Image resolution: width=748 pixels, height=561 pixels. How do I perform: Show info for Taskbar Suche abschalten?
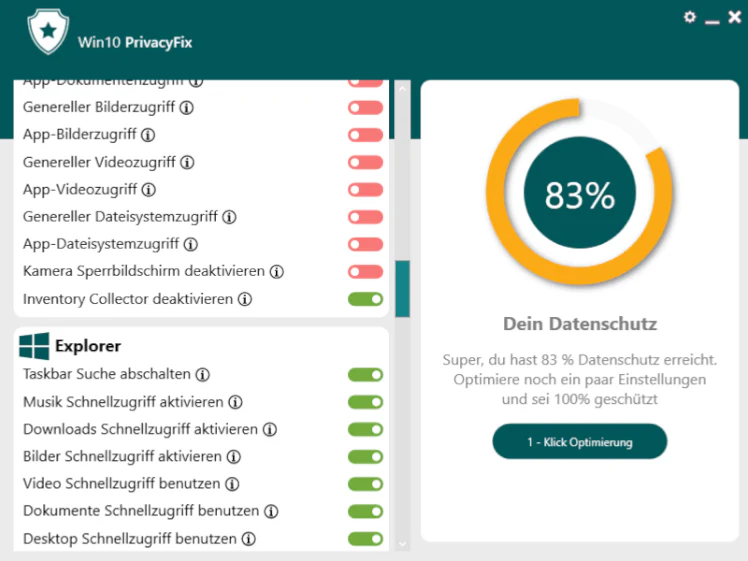(x=203, y=375)
